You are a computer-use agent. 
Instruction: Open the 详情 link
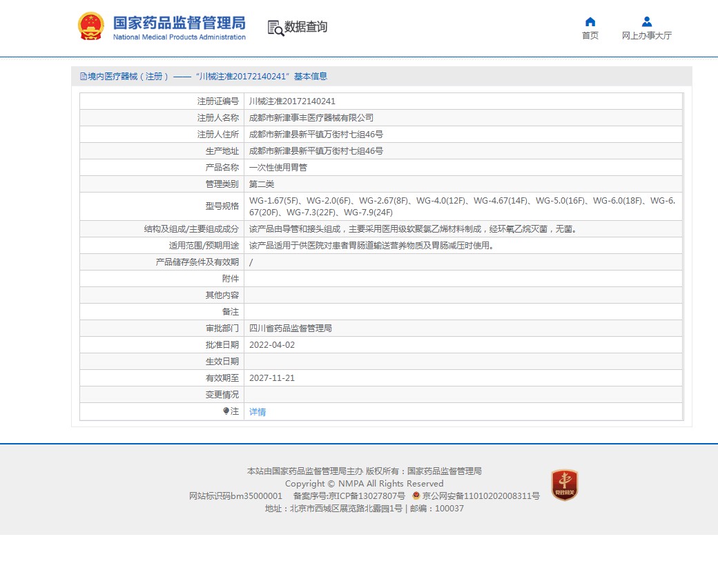point(258,412)
